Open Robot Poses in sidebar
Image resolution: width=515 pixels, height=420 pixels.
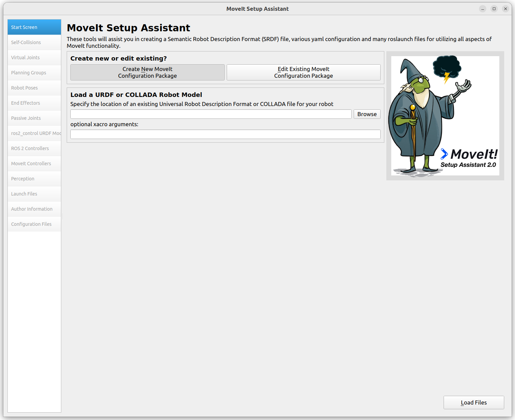coord(34,88)
